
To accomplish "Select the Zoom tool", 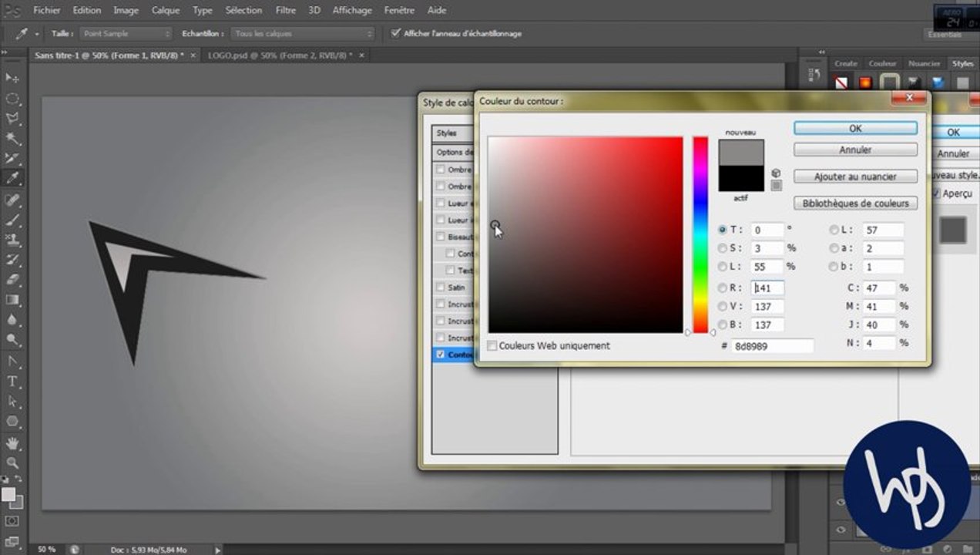I will [x=13, y=463].
